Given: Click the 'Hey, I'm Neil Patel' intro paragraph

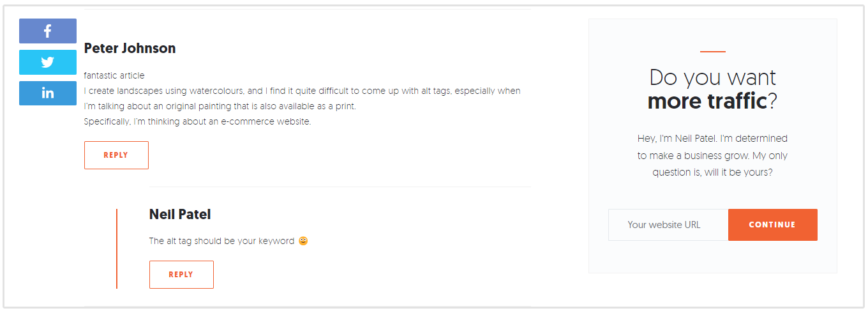Looking at the screenshot, I should click(x=712, y=155).
